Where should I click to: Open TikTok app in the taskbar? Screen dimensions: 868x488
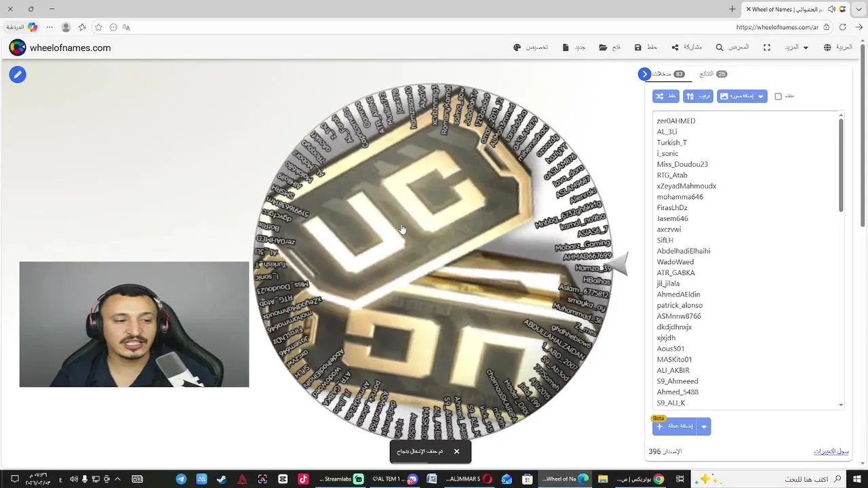303,479
